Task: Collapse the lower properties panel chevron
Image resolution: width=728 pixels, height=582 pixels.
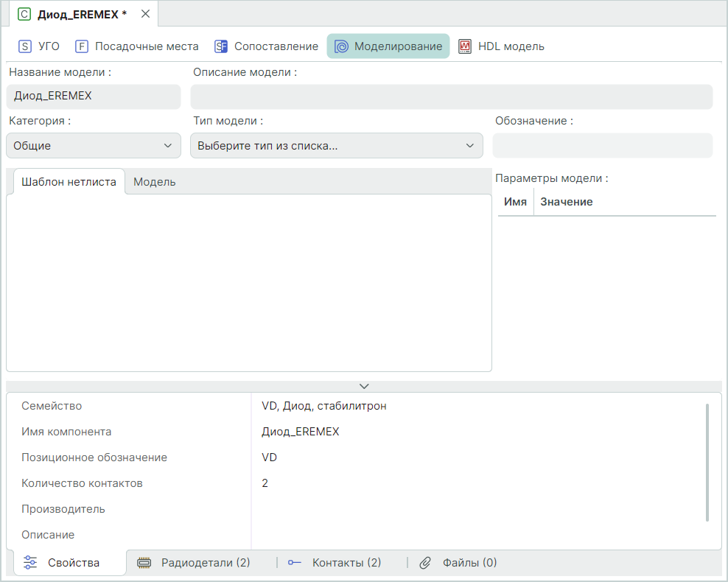Action: tap(364, 386)
